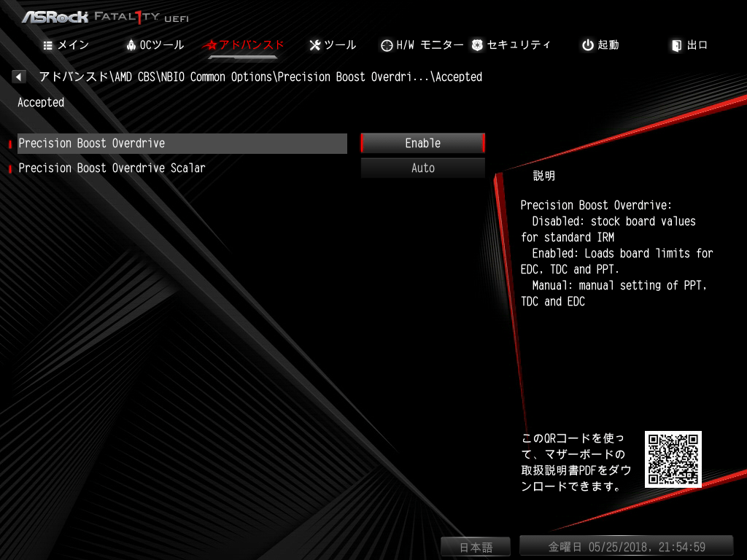Open the Precision Boost Overdrive Enable dropdown
747x560 pixels.
click(422, 144)
